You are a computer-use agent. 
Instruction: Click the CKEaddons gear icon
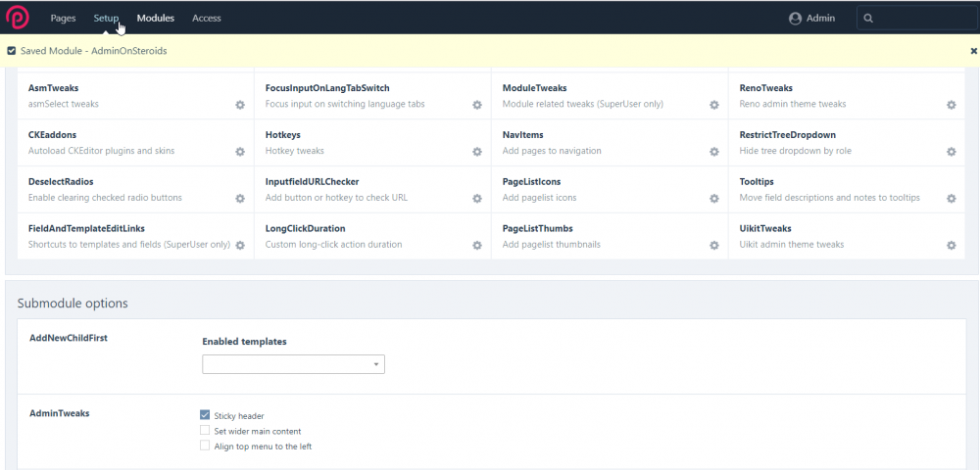click(x=239, y=152)
